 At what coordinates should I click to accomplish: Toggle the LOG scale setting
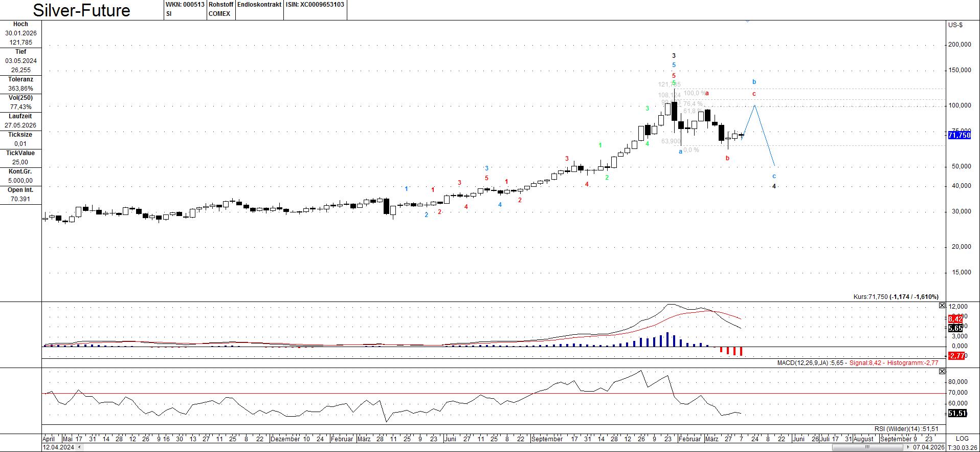point(962,439)
